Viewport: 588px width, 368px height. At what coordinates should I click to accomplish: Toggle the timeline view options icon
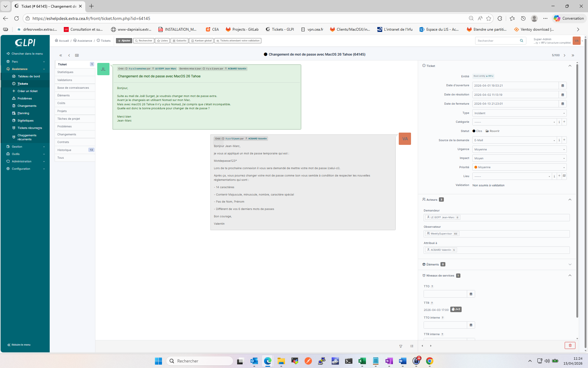412,346
